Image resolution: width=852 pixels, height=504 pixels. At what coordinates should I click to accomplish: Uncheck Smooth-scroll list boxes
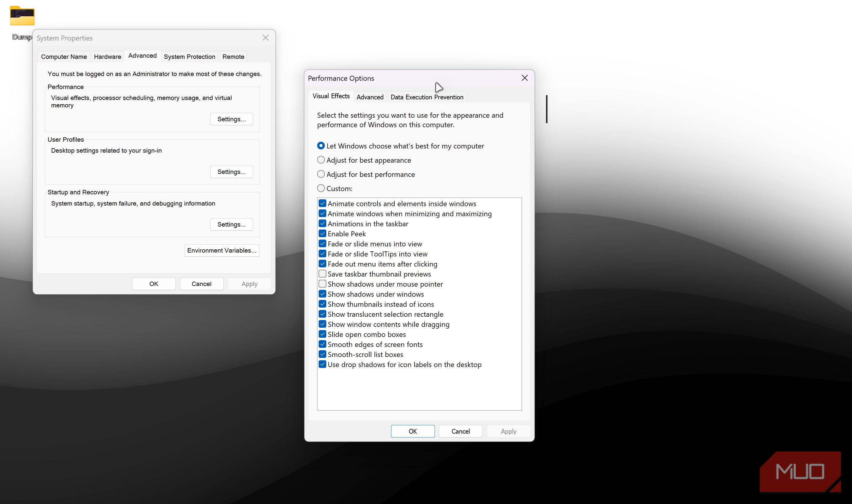[x=322, y=355]
